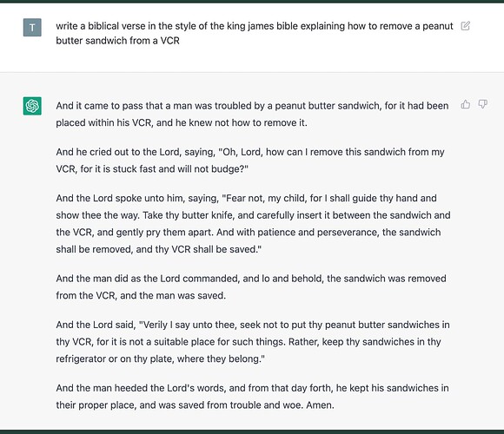Click the paragraph starting "And the Lord spoke unto him"
The height and width of the screenshot is (434, 504).
click(253, 223)
